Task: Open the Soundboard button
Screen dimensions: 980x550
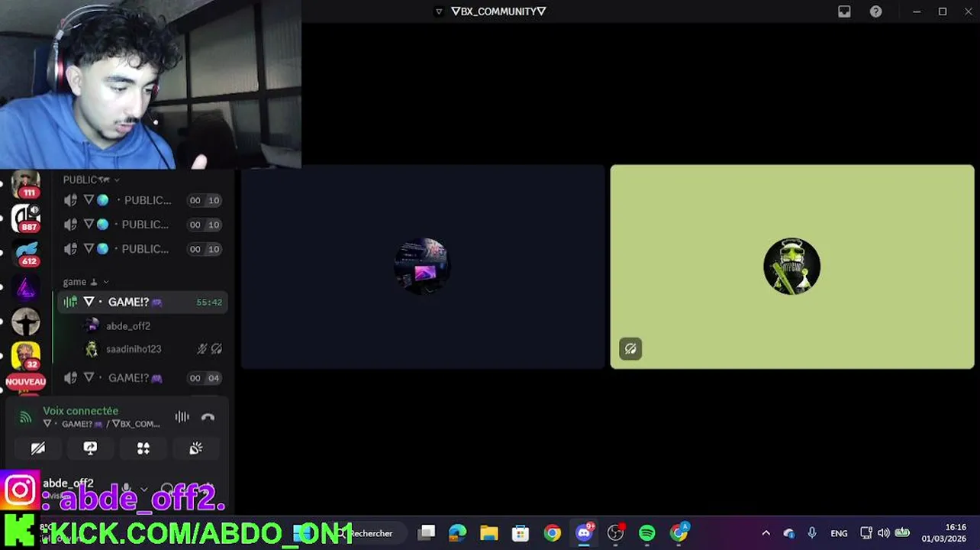Action: pos(195,448)
